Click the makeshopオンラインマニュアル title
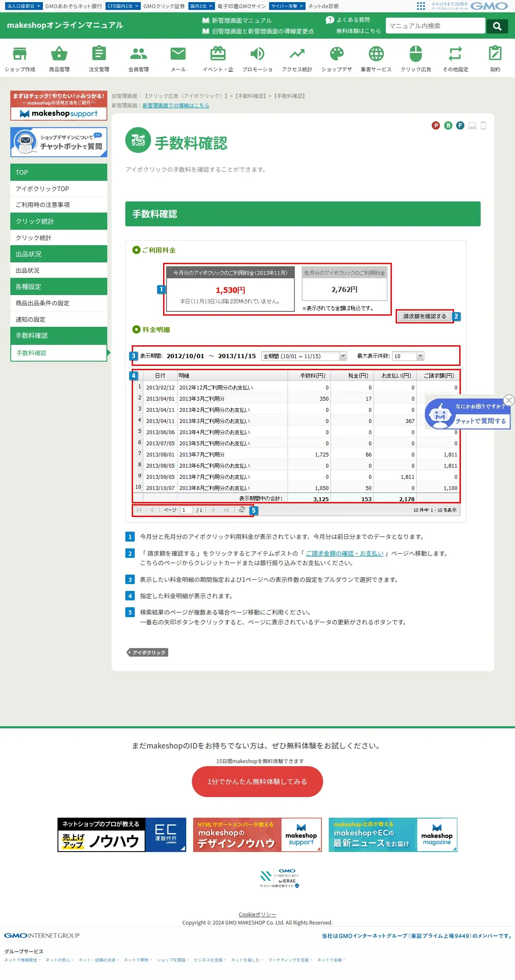This screenshot has width=515, height=980. (x=65, y=25)
